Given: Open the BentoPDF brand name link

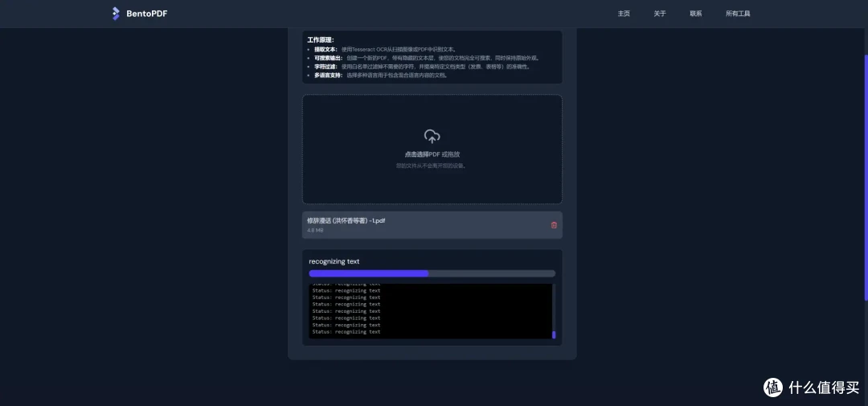Looking at the screenshot, I should 147,14.
